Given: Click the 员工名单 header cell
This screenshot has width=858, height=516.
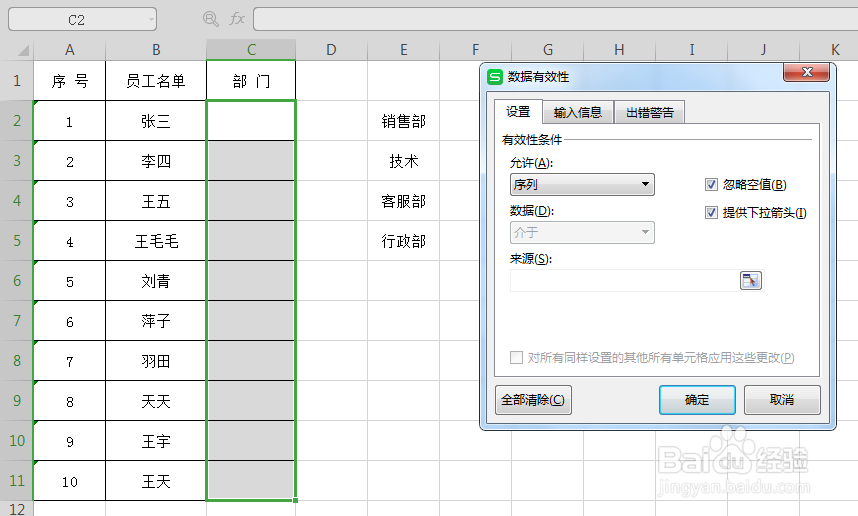Looking at the screenshot, I should point(156,81).
